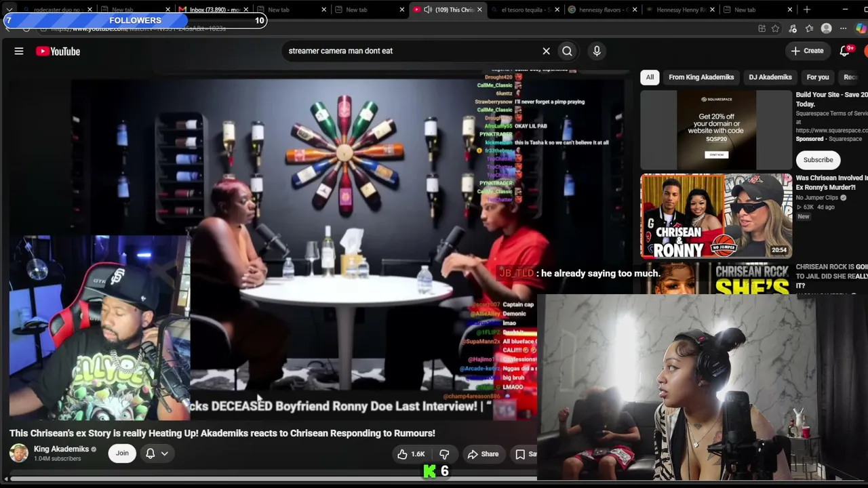Select the DJ Akademiks chip
The height and width of the screenshot is (488, 868).
770,77
